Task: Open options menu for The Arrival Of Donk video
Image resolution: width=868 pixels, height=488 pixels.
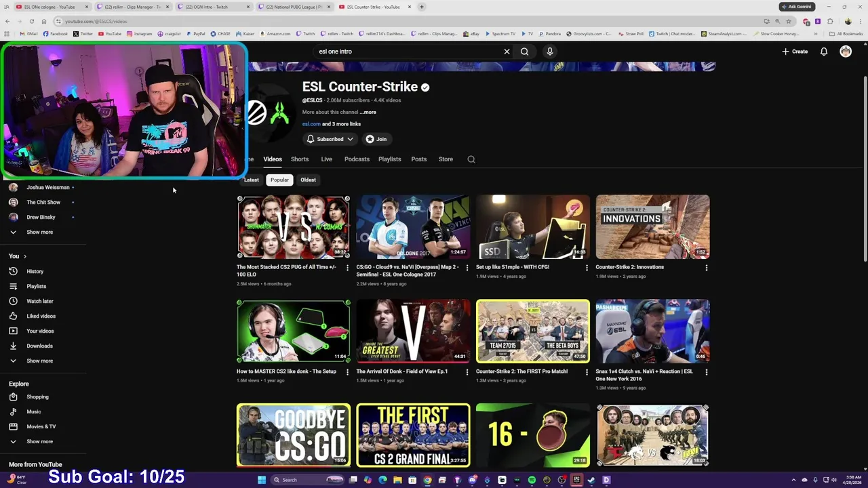Action: 467,372
